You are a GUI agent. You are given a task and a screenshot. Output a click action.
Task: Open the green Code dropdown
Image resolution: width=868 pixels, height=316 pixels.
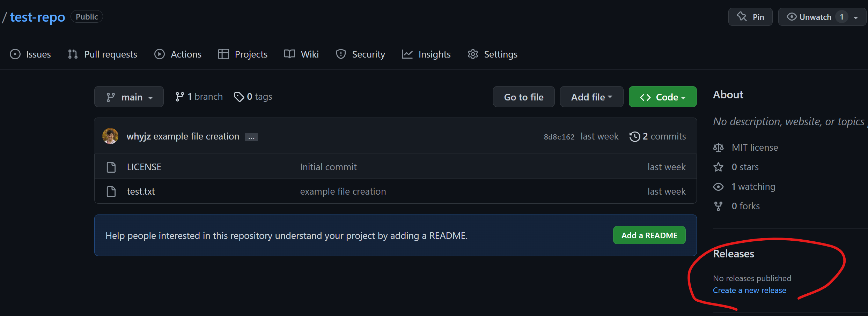coord(662,97)
